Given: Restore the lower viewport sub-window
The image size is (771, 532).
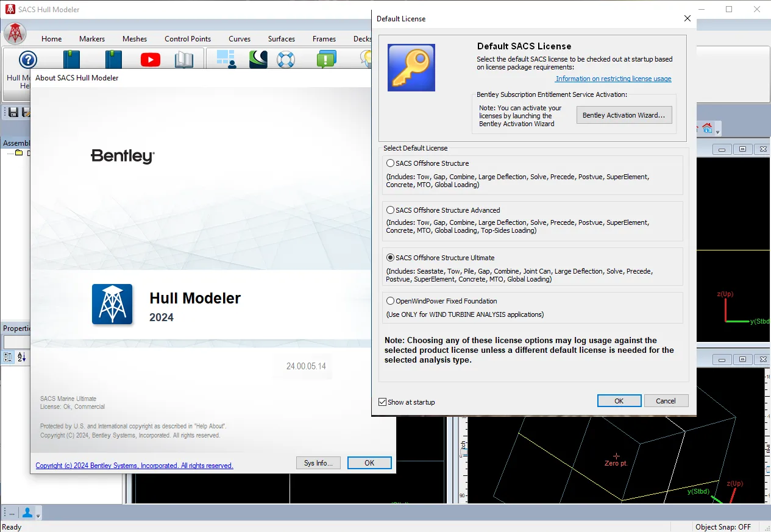Looking at the screenshot, I should 742,360.
